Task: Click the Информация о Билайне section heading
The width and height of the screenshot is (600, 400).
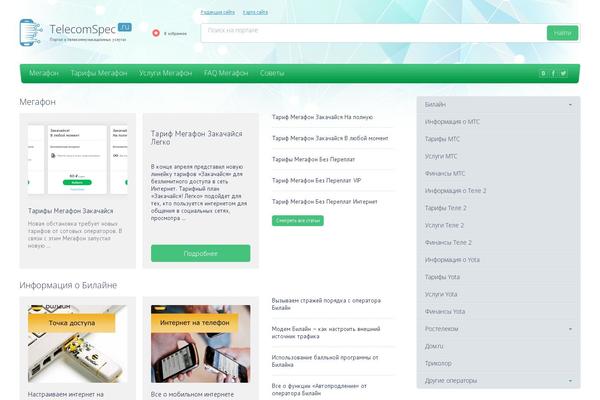Action: [x=68, y=285]
